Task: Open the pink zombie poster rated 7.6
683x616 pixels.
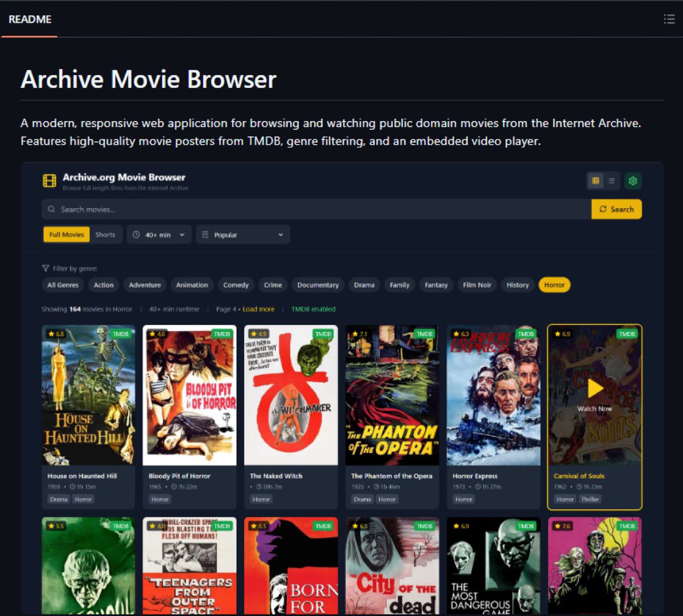Action: 595,565
